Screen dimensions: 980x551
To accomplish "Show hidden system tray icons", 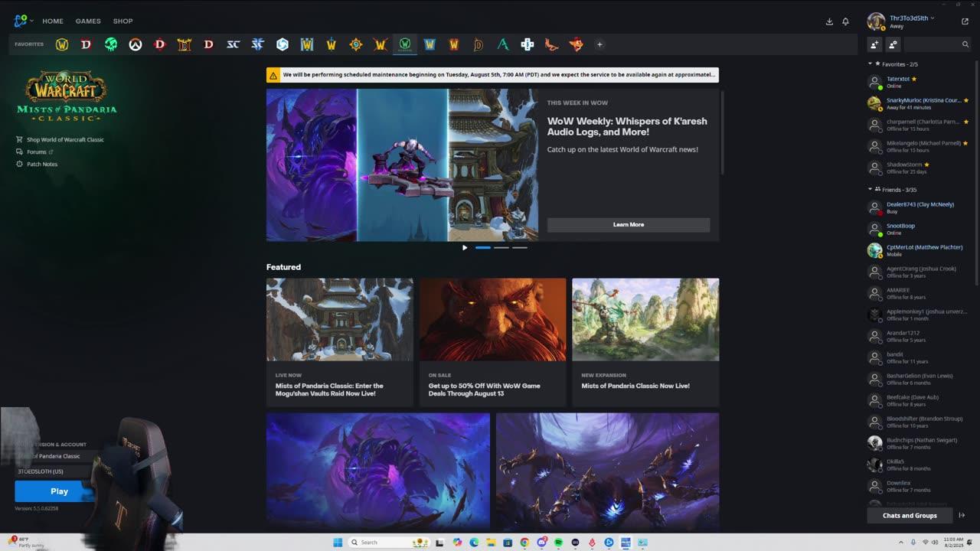I will point(902,543).
